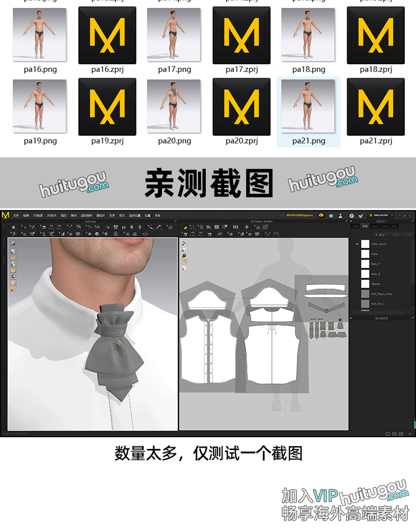Screen dimensions: 416x532
Task: Select the Sleeves fabric row
Action: click(x=383, y=284)
